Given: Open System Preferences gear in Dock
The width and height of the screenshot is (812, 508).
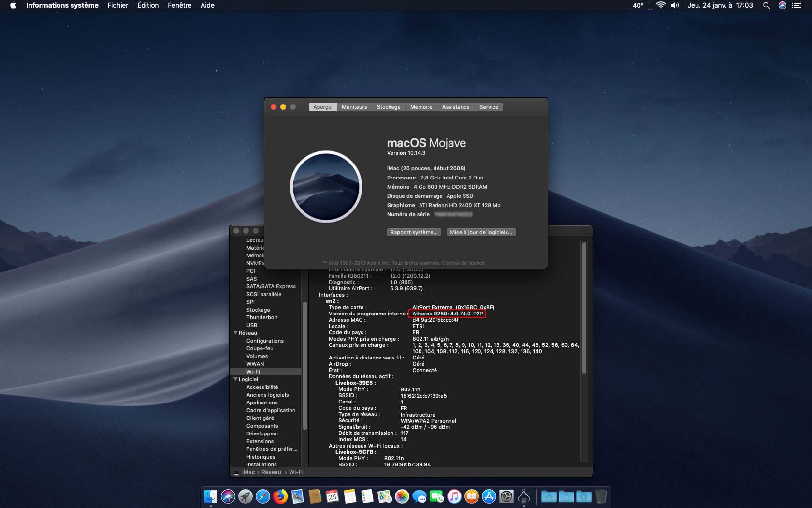Looking at the screenshot, I should pos(507,496).
